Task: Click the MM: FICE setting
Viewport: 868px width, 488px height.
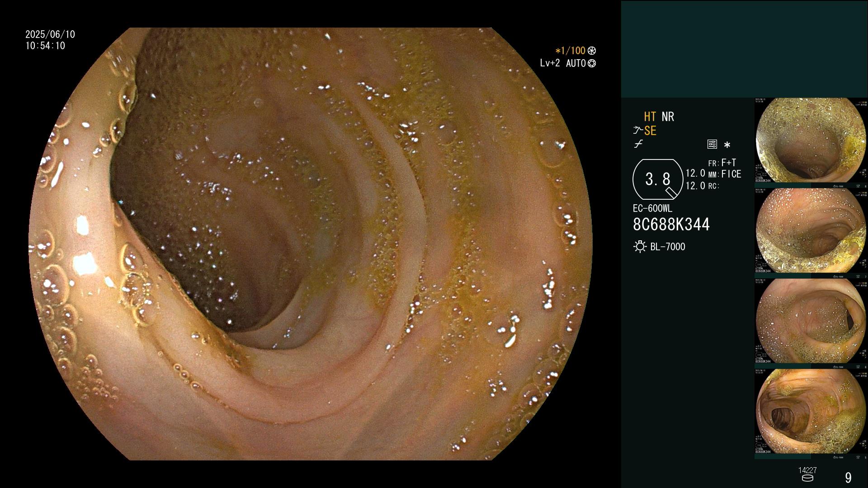Action: [725, 174]
